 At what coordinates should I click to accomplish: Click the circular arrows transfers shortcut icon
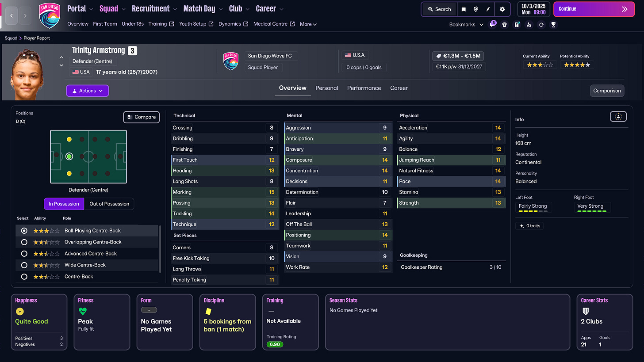[541, 25]
